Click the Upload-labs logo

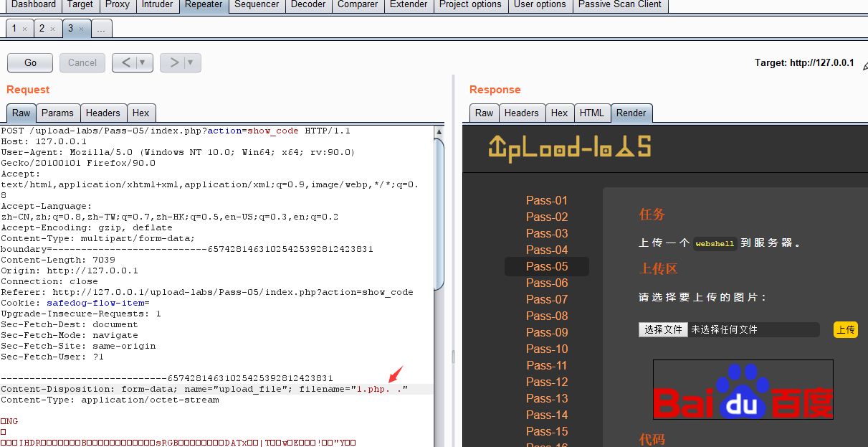(570, 147)
